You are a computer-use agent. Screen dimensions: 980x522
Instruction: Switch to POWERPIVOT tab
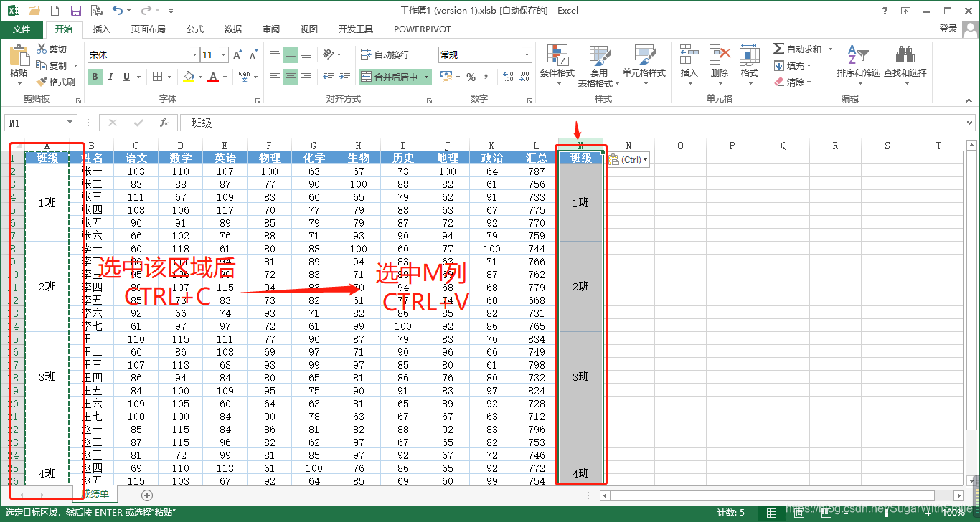pos(423,29)
